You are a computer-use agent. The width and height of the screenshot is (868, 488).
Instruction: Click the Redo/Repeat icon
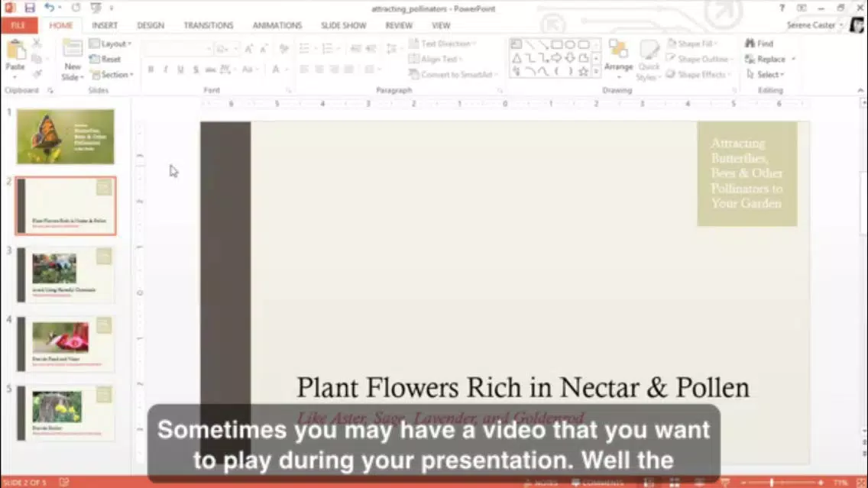tap(76, 8)
